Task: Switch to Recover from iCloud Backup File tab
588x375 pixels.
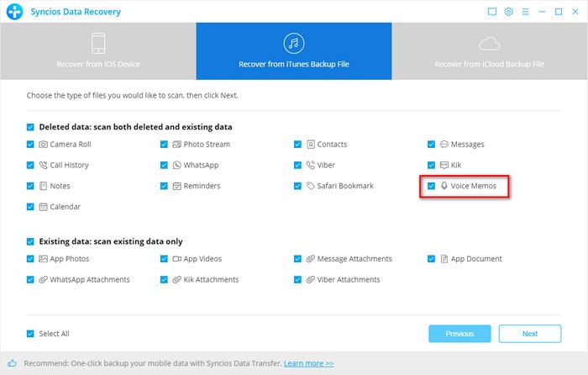Action: point(490,51)
